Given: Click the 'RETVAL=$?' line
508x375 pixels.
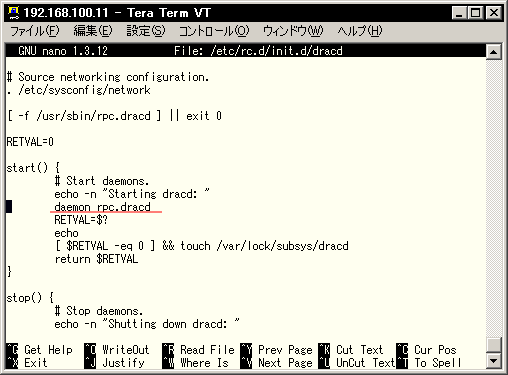Looking at the screenshot, I should [x=81, y=220].
